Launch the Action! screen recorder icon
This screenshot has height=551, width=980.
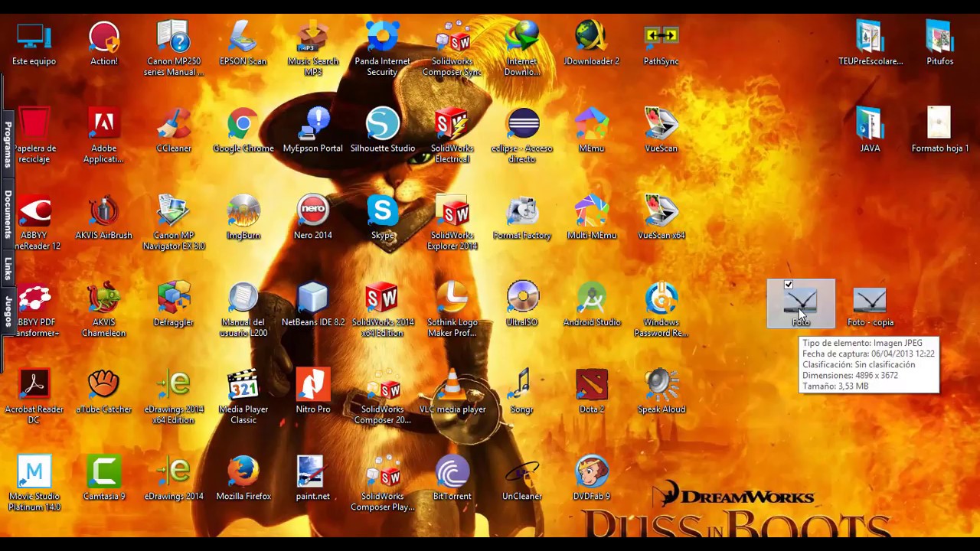tap(104, 37)
